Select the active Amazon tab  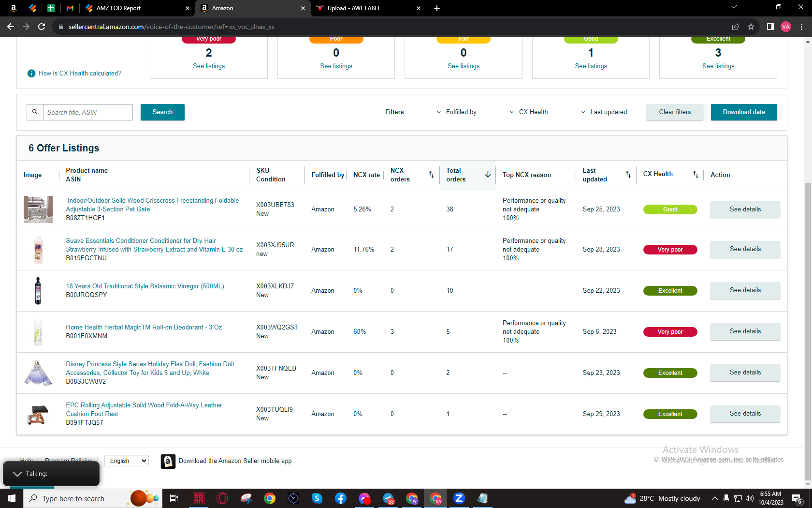pyautogui.click(x=253, y=8)
